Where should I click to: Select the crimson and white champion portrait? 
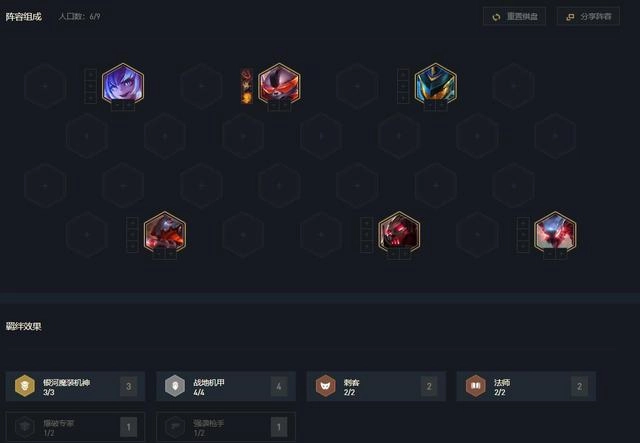click(x=555, y=232)
